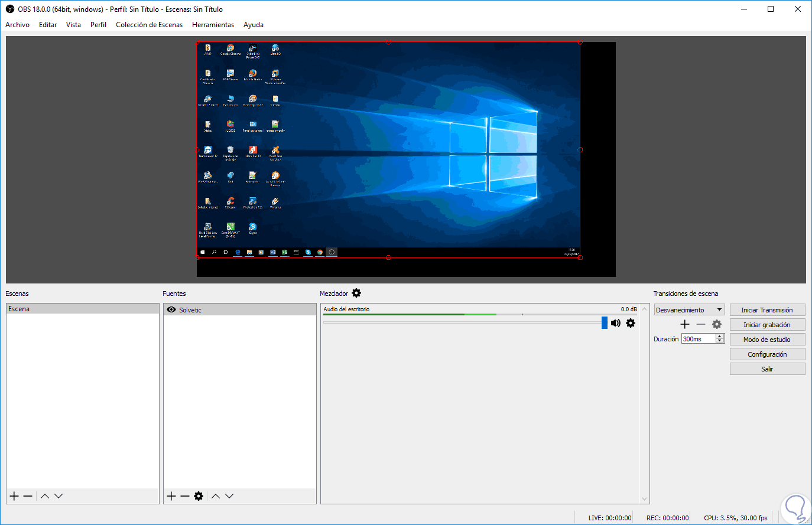Viewport: 812px width, 525px height.
Task: Move the scene up in Escenas list
Action: click(x=45, y=496)
